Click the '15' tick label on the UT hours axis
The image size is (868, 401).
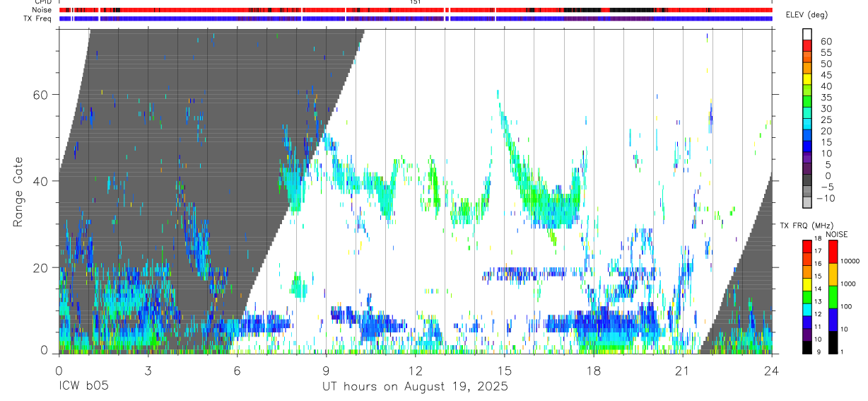(x=504, y=370)
